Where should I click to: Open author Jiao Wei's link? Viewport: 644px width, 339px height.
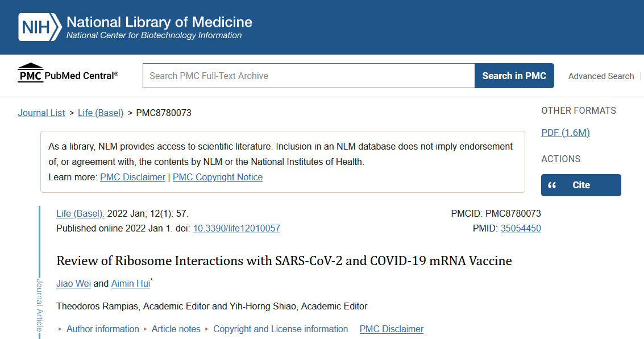click(x=73, y=283)
